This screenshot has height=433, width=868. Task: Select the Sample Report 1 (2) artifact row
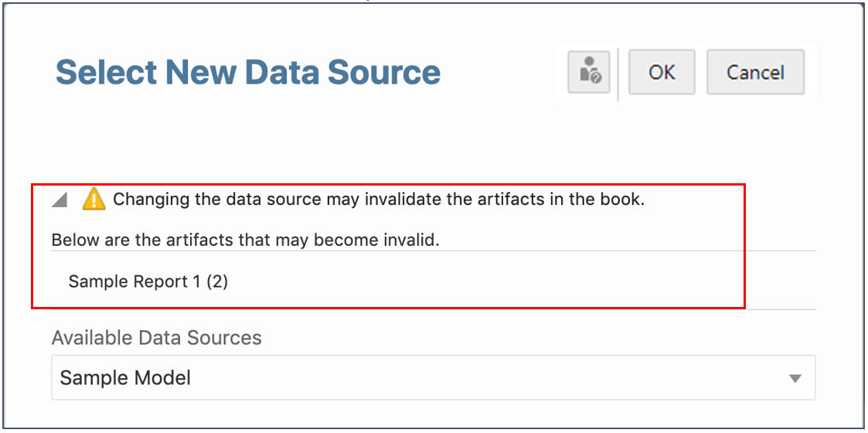[x=148, y=281]
